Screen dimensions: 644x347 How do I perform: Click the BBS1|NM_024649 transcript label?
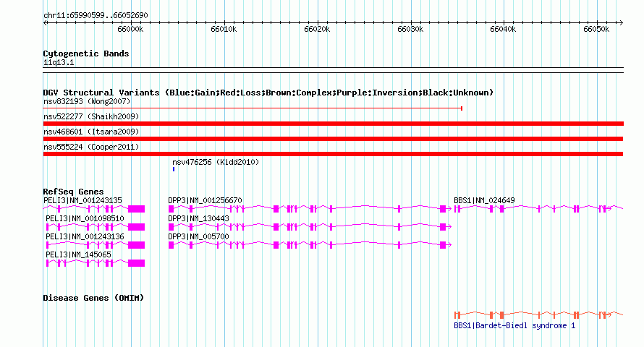[x=484, y=200]
